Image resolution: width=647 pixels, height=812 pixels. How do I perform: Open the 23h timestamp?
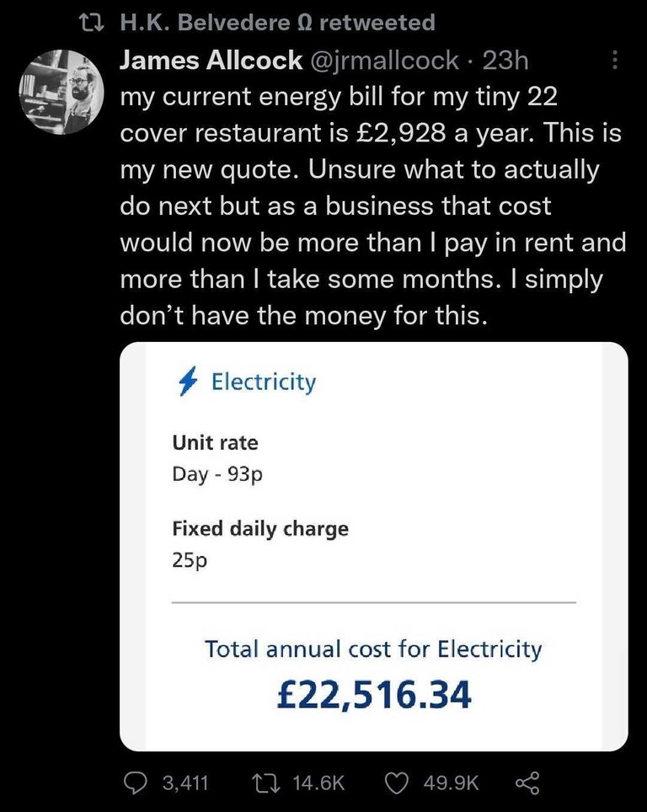tap(505, 61)
